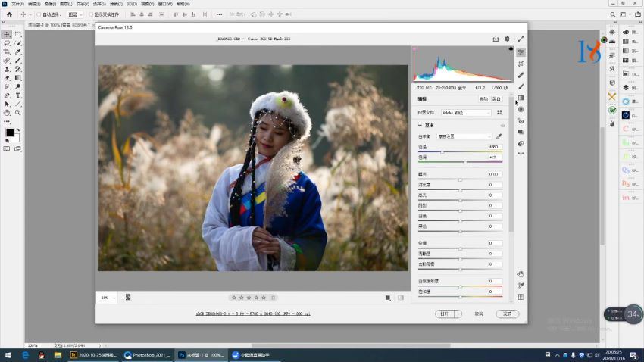Viewport: 644px width, 362px height.
Task: Select the Photoshop Lasso tool
Action: pos(7,43)
